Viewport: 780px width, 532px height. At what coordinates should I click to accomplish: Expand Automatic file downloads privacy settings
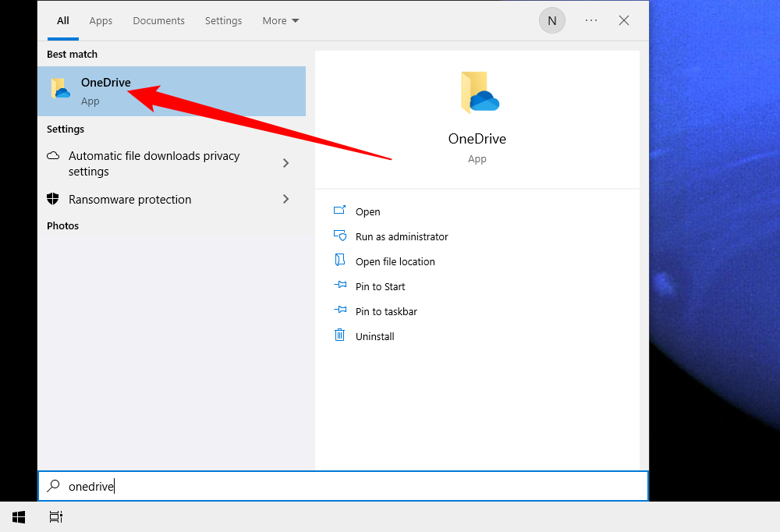pos(285,164)
